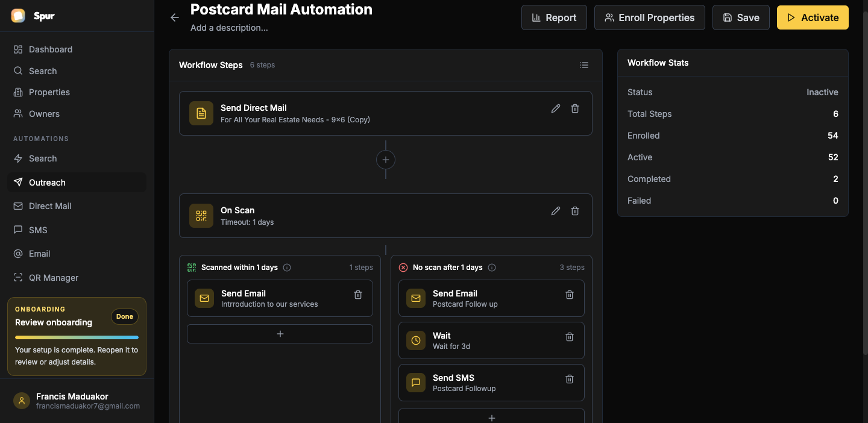This screenshot has height=423, width=868.
Task: Click the Postcard Follow up envelope icon
Action: (416, 298)
